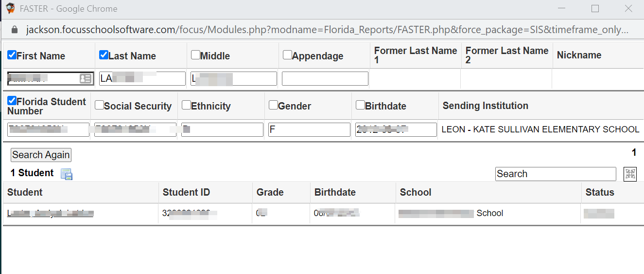
Task: Sort results by Student column header
Action: pos(25,192)
